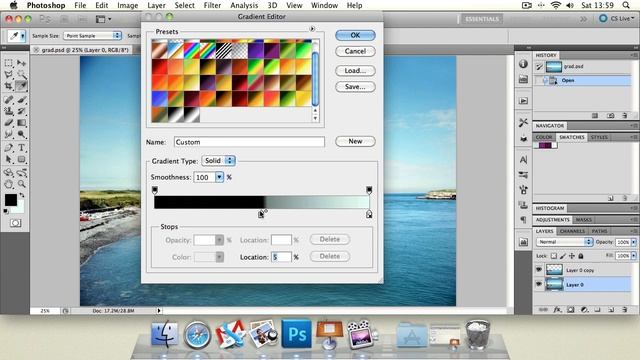Viewport: 640px width, 360px height.
Task: Open the Smoothness dropdown arrow
Action: 220,177
